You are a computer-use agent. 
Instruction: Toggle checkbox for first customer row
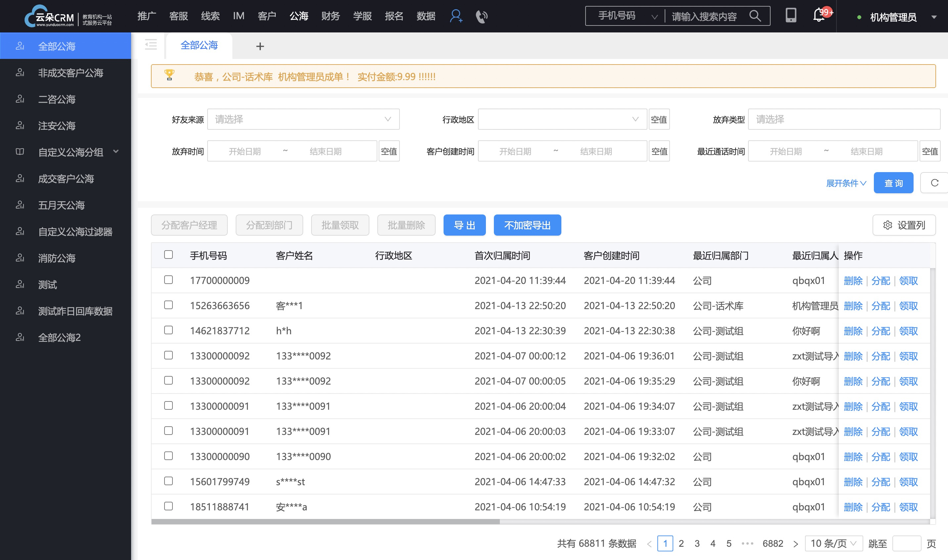point(169,279)
